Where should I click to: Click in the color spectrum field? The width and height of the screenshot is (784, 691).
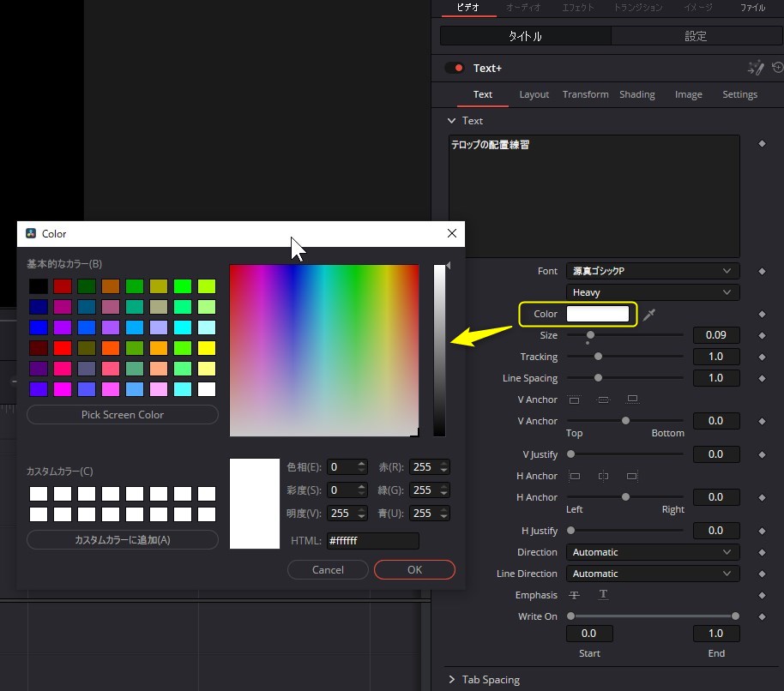point(324,351)
